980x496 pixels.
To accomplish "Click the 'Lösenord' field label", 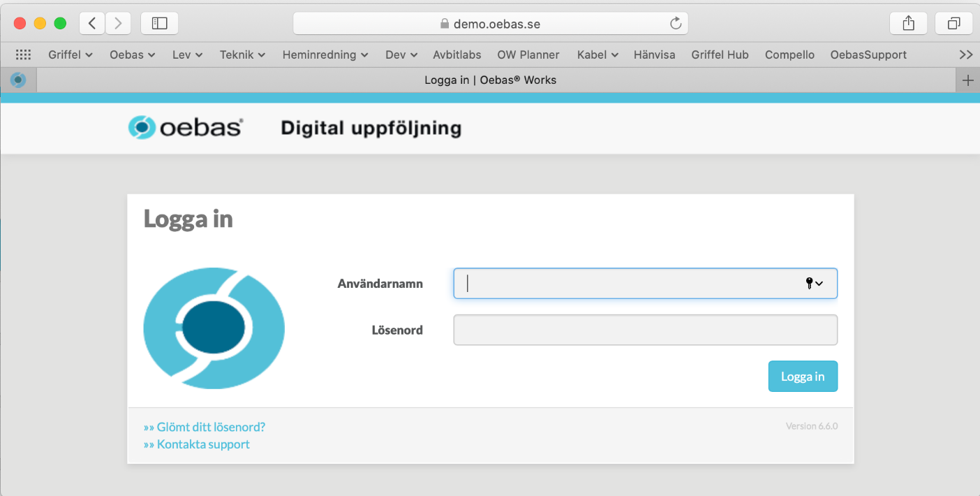I will [397, 330].
